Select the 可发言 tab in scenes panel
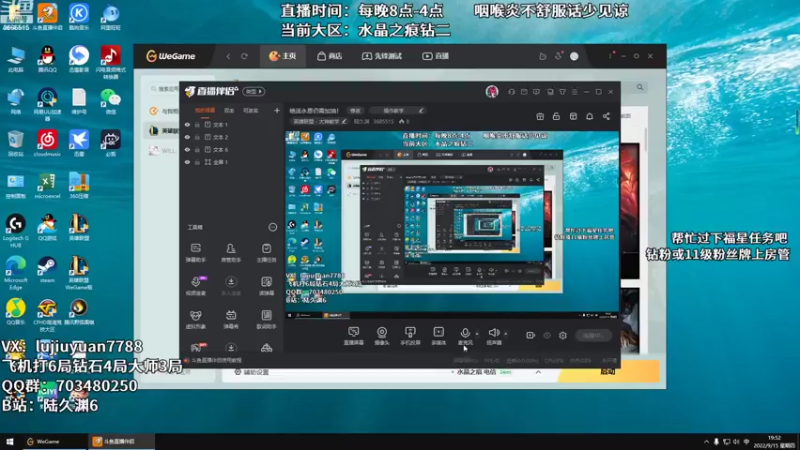The image size is (800, 450). 251,110
